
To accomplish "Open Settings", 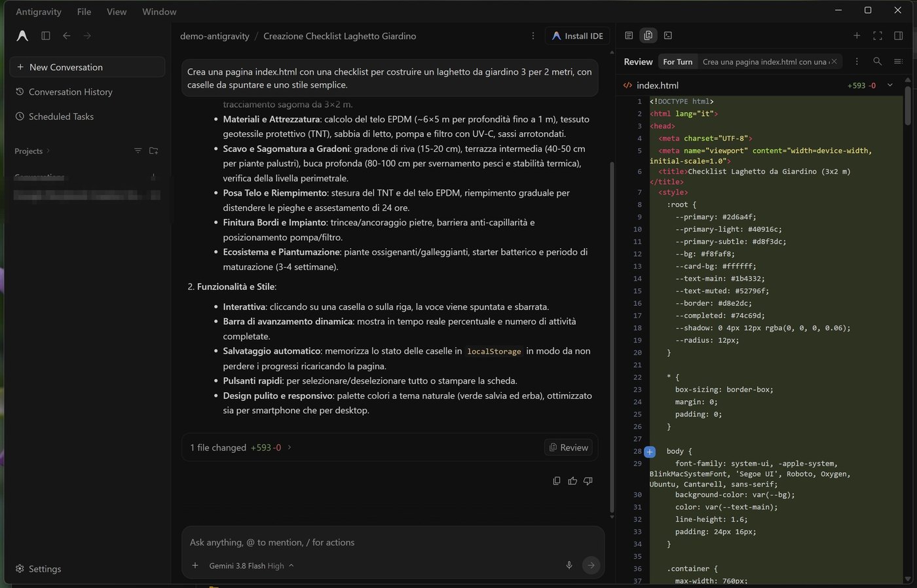I will point(39,569).
